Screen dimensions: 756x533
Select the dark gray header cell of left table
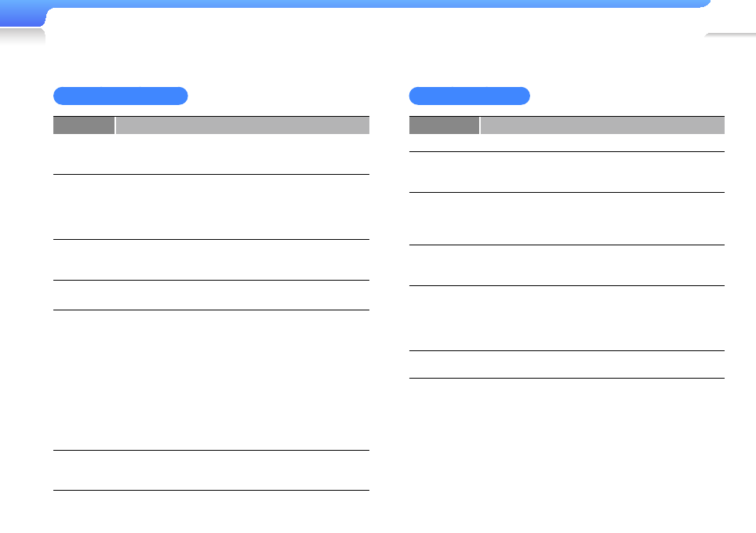(84, 125)
